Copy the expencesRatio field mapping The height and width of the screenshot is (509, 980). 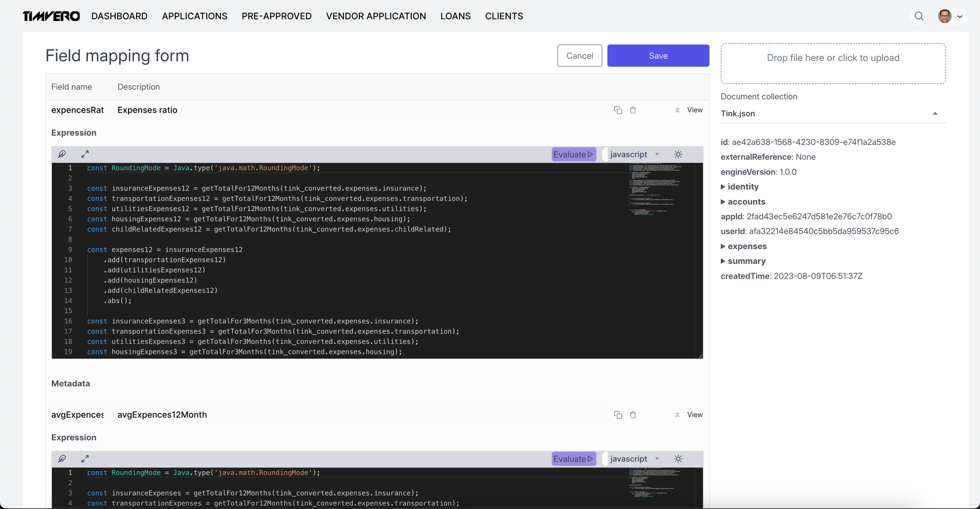(x=618, y=110)
